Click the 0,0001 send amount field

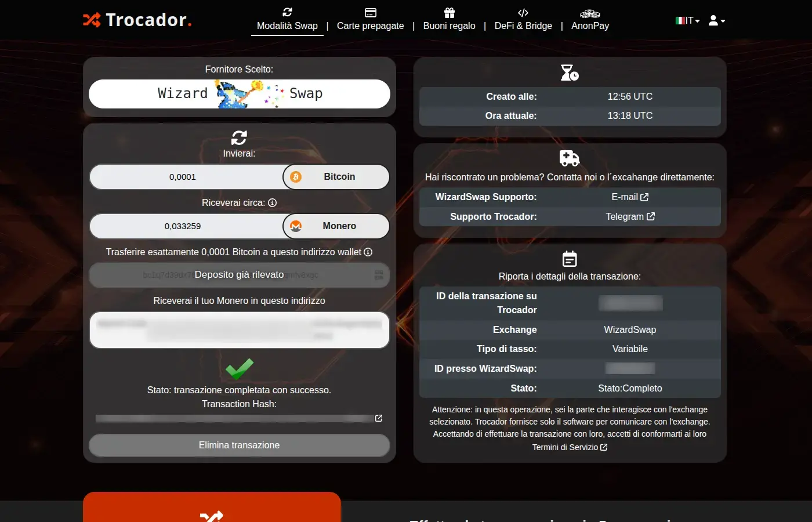(x=186, y=177)
